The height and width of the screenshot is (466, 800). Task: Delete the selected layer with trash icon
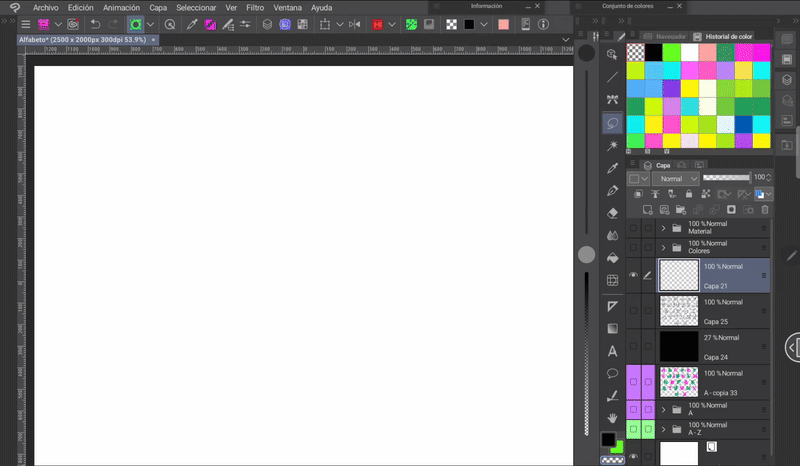tap(765, 210)
